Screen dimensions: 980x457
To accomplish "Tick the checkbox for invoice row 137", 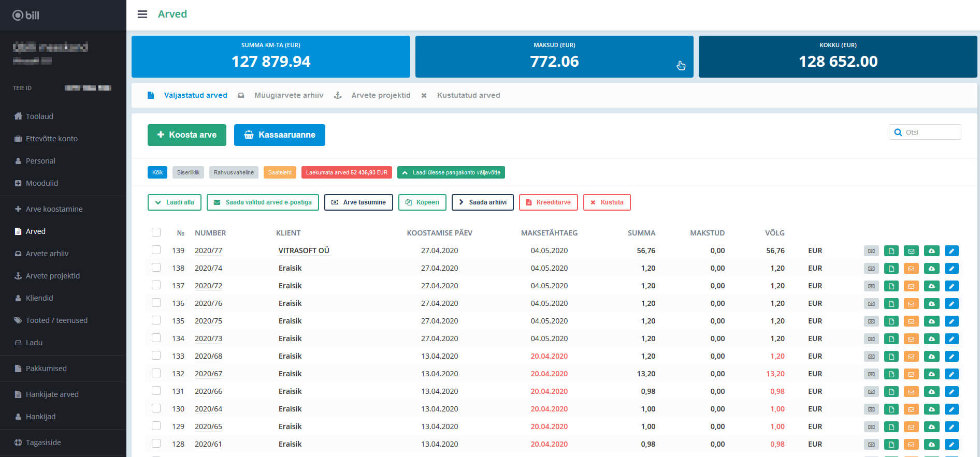I will coord(156,285).
